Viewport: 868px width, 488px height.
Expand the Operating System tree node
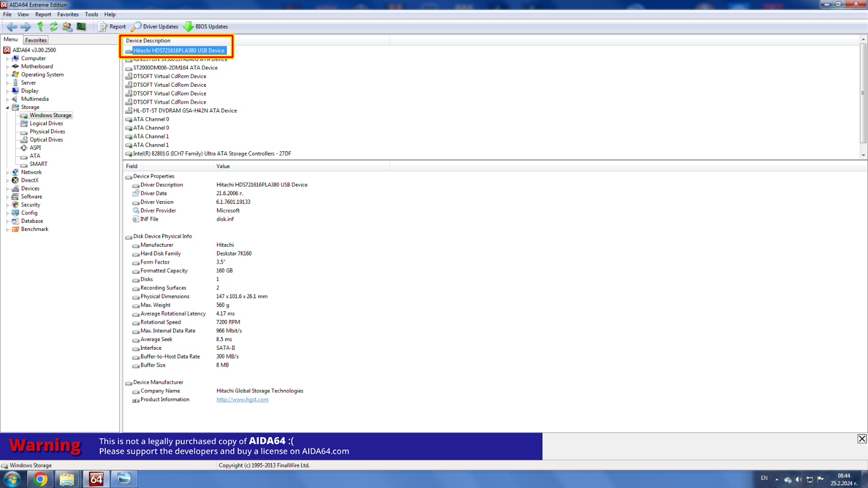pos(8,75)
